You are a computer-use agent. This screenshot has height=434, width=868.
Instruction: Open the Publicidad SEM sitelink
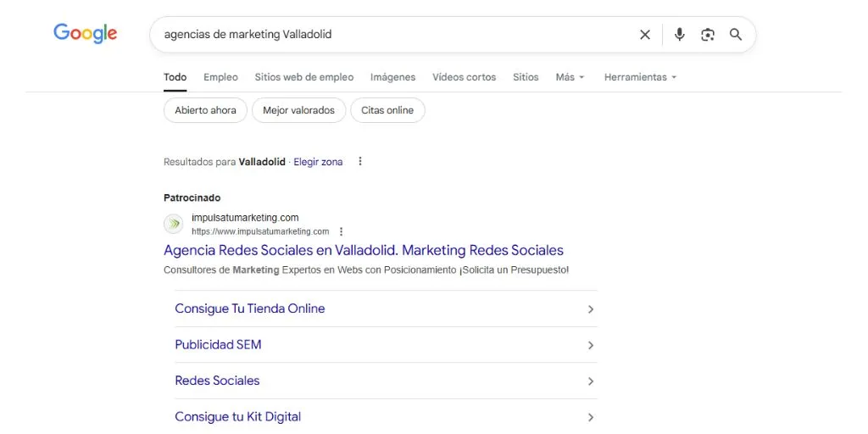click(218, 344)
